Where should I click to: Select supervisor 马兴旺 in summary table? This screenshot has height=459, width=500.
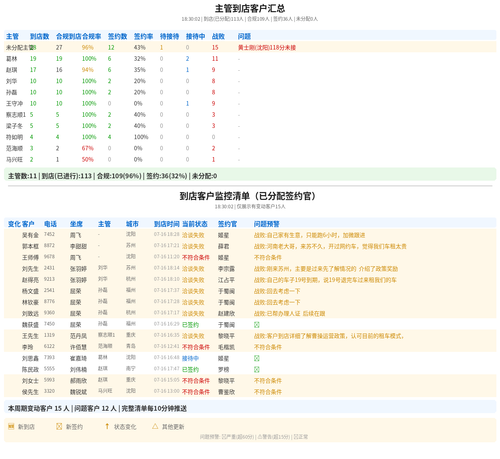click(x=14, y=160)
